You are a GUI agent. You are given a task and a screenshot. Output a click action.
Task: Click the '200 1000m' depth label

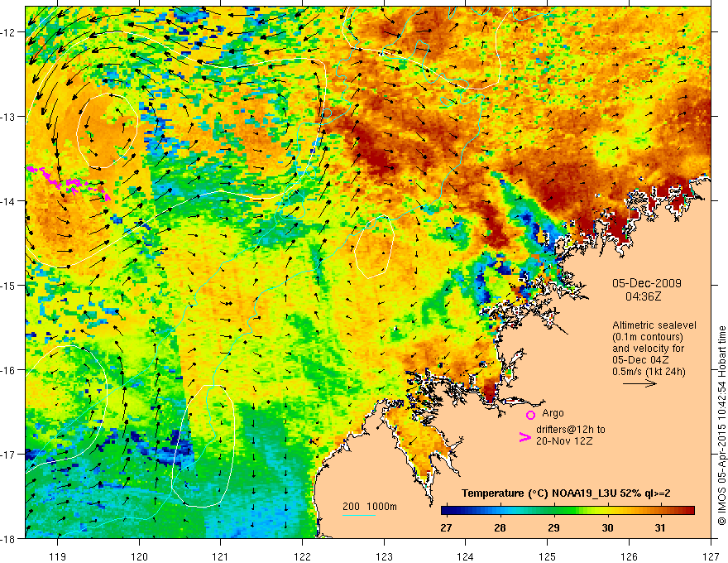pos(370,507)
